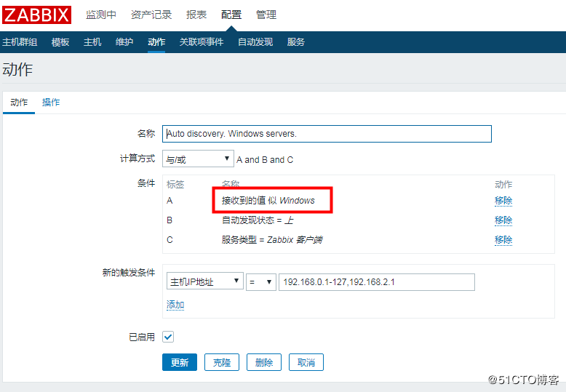Screen dimensions: 566x392
Task: Go to 自动发现 submenu
Action: click(255, 42)
